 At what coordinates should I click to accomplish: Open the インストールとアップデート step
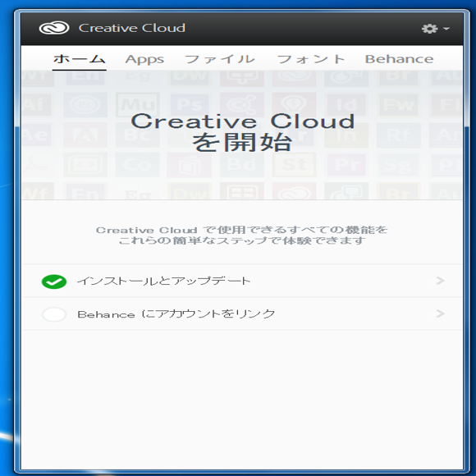(242, 281)
